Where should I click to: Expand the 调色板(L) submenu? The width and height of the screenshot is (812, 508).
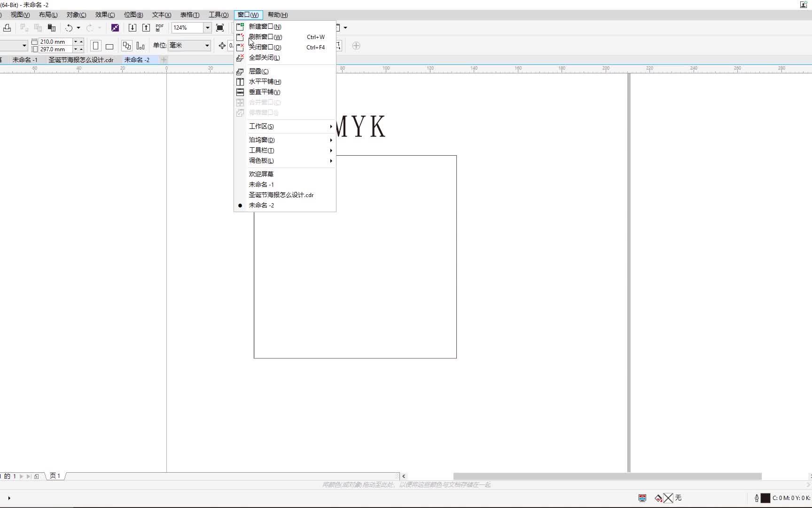click(x=285, y=161)
